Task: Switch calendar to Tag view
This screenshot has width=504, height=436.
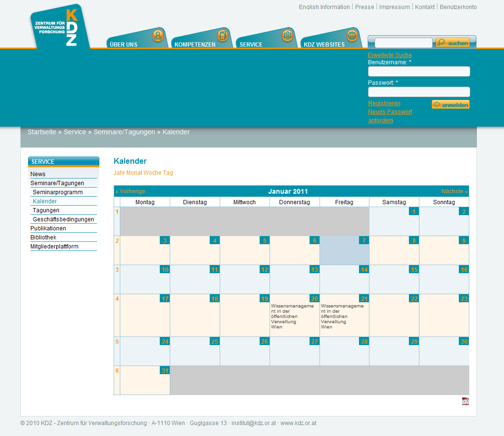Action: (x=166, y=172)
